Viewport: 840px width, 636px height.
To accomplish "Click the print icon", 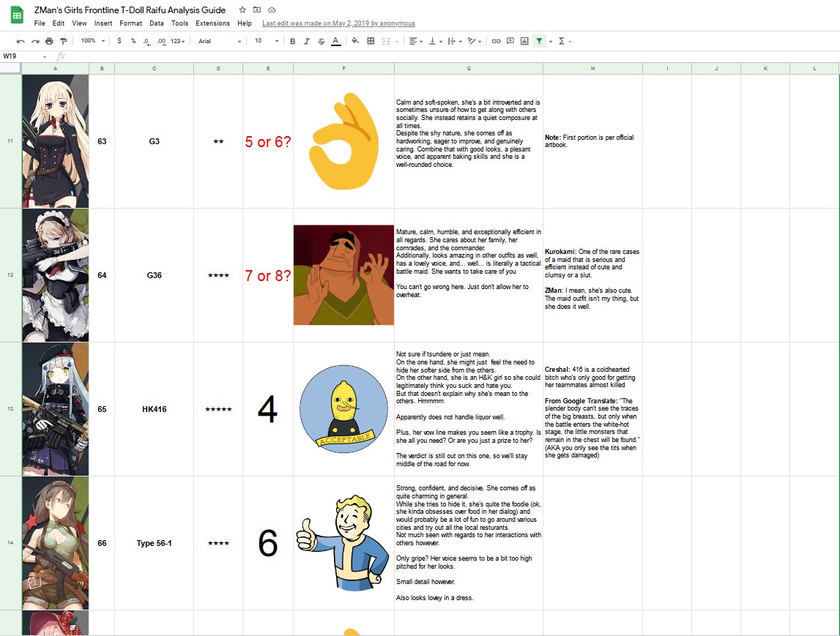I will (x=49, y=41).
